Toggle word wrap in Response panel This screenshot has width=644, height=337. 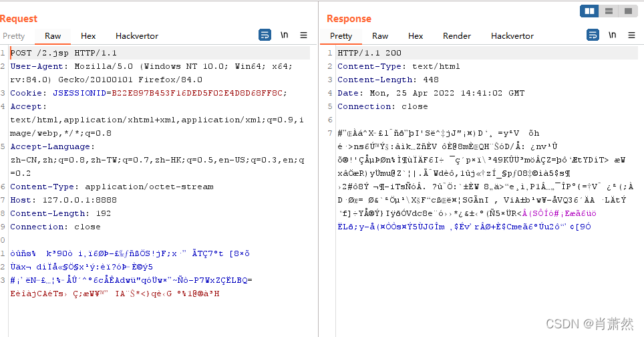593,35
